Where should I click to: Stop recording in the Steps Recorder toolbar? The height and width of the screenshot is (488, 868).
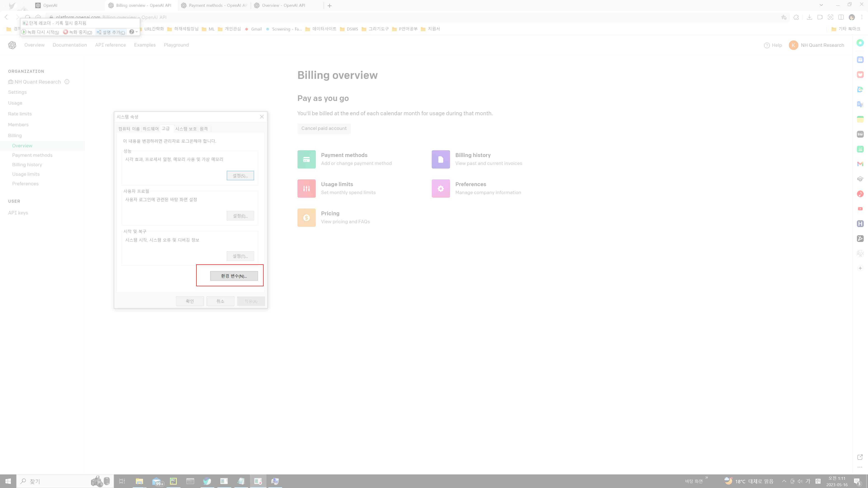click(x=78, y=32)
